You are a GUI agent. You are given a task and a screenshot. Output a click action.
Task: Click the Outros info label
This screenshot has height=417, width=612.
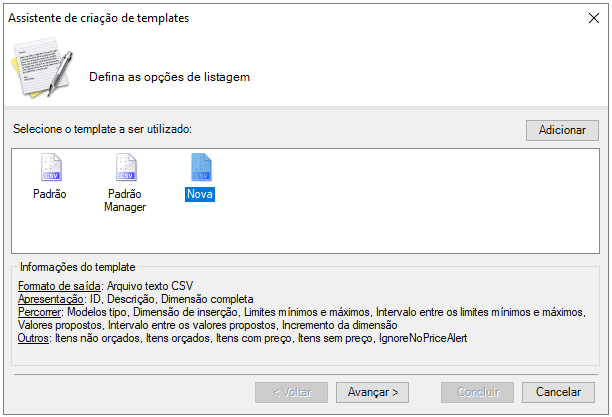point(35,338)
